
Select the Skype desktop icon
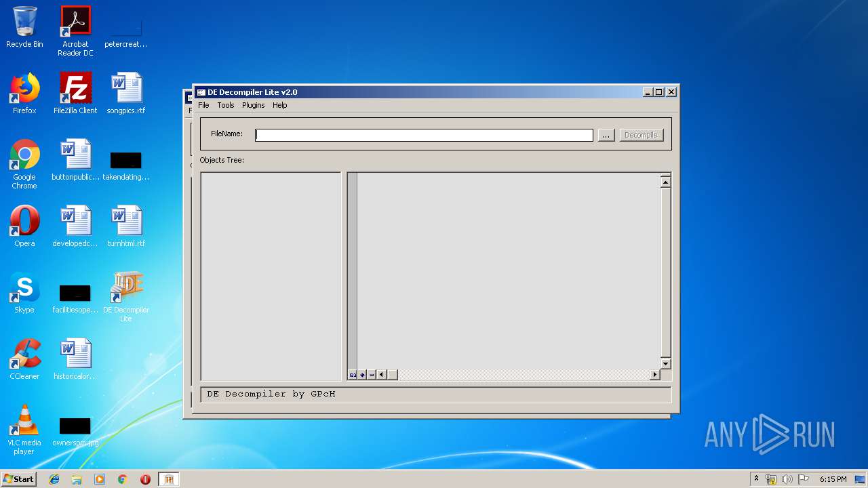(24, 293)
